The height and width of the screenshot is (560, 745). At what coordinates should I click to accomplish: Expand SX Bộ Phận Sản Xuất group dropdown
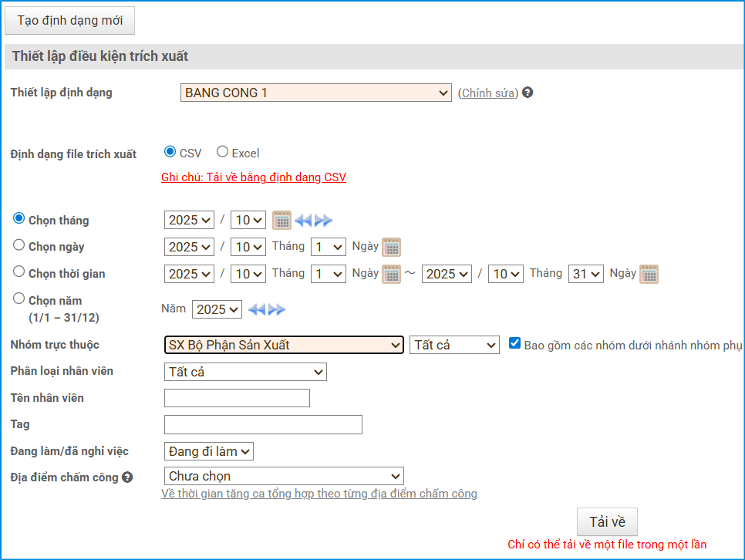point(284,345)
